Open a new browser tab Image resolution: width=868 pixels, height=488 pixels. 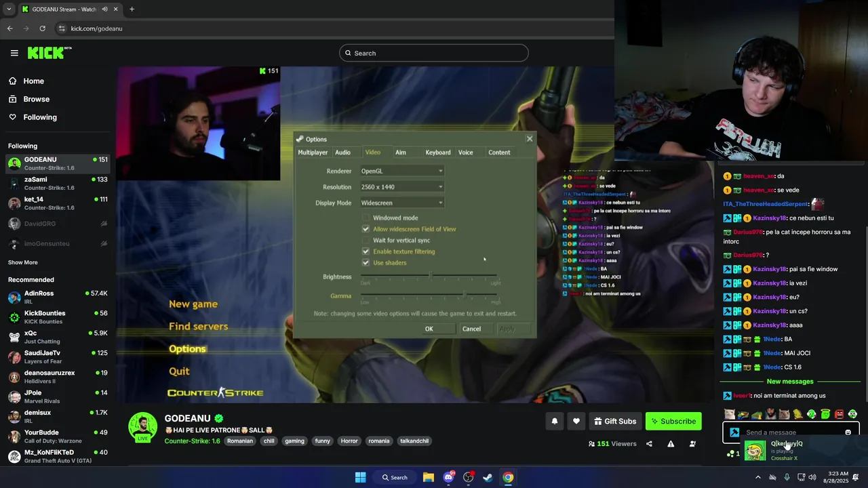(x=132, y=9)
